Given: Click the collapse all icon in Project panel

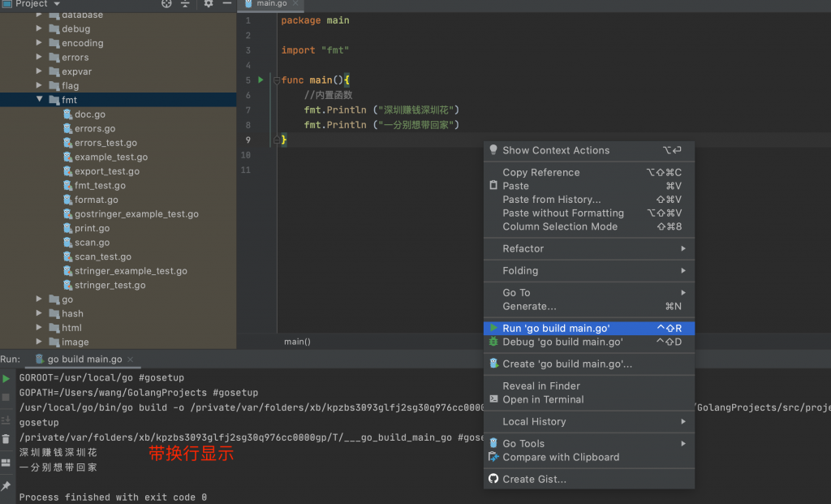Looking at the screenshot, I should pos(185,4).
